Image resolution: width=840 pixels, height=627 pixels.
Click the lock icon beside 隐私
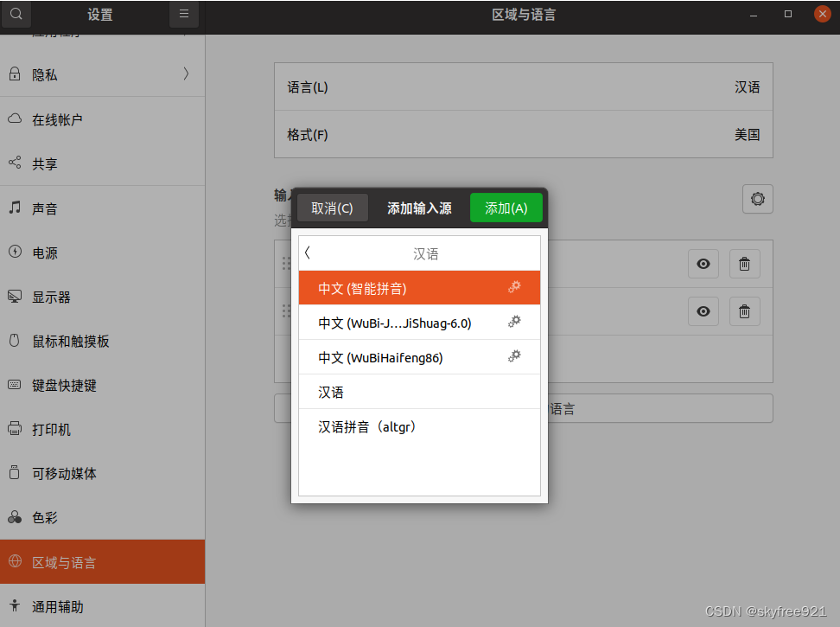[15, 74]
